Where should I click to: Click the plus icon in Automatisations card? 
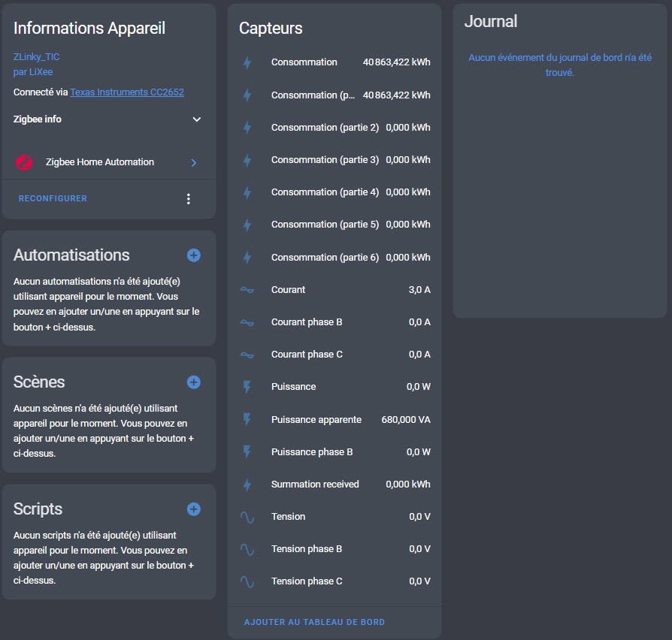tap(193, 255)
